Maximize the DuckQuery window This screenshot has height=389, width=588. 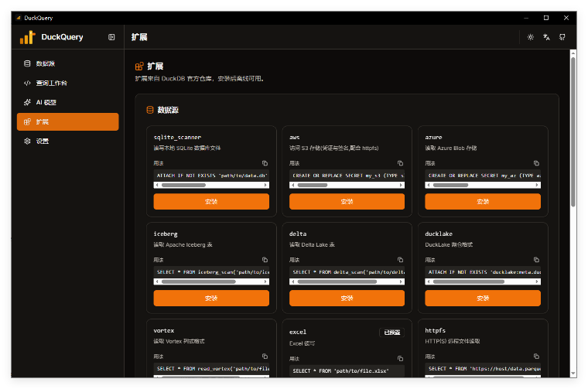pos(546,18)
